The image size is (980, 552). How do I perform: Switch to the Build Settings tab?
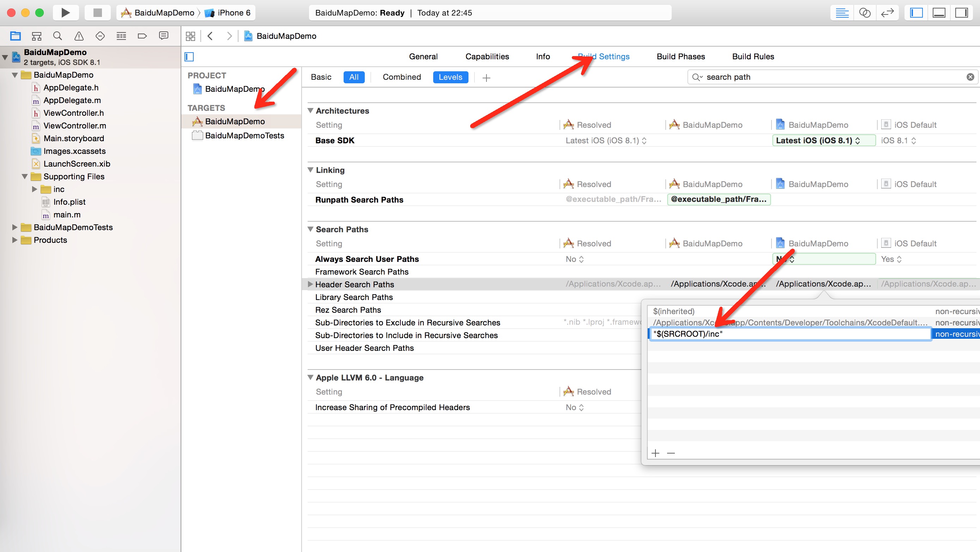(603, 56)
